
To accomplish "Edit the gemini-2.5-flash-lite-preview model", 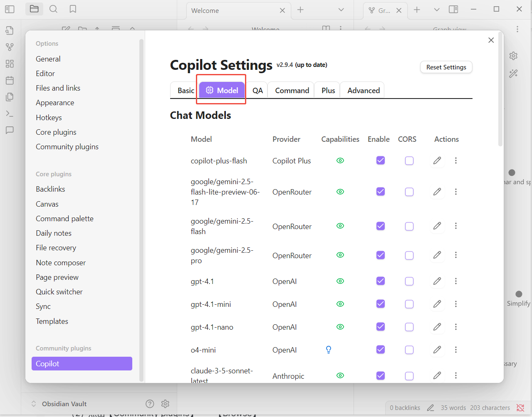I will coord(437,192).
